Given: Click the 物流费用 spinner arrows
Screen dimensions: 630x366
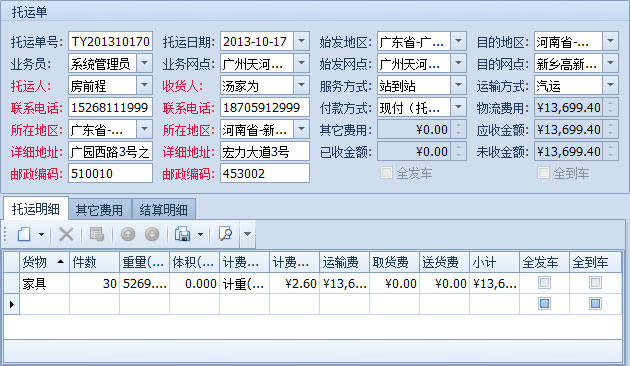Looking at the screenshot, I should point(610,107).
